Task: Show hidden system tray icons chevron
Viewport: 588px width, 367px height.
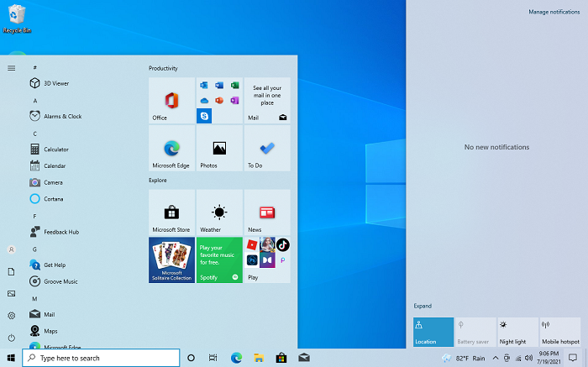Action: coord(496,359)
